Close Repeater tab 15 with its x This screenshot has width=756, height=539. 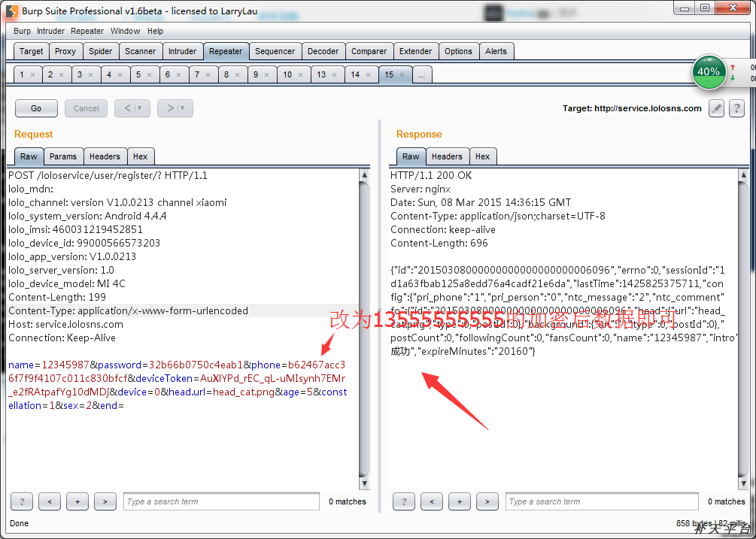click(x=402, y=74)
